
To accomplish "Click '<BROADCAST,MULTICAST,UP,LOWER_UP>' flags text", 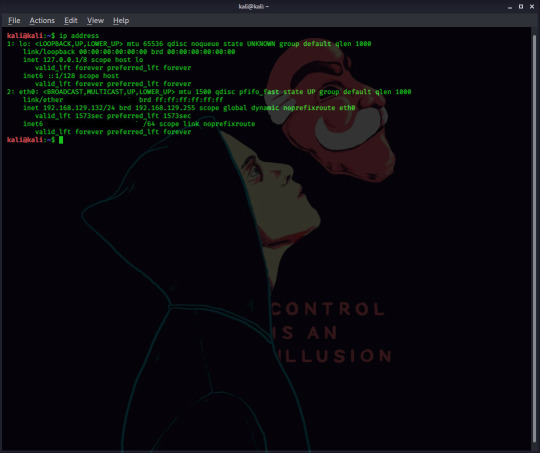I will coord(109,92).
